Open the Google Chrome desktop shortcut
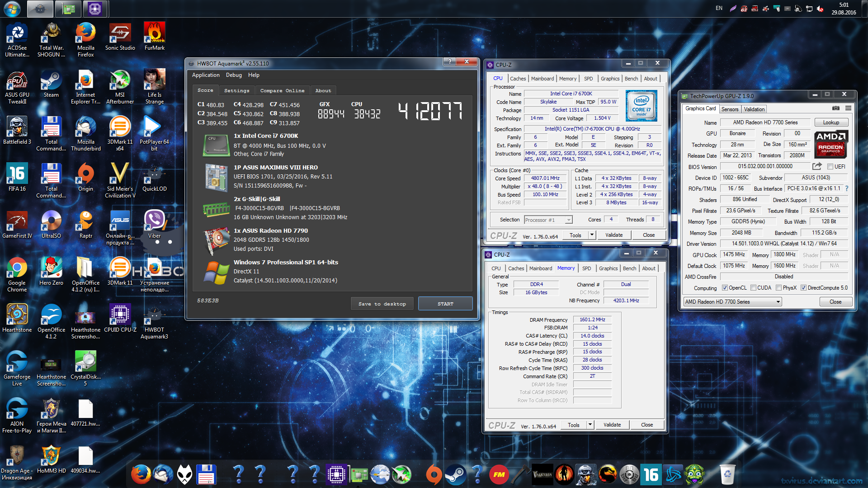The image size is (868, 488). (17, 275)
